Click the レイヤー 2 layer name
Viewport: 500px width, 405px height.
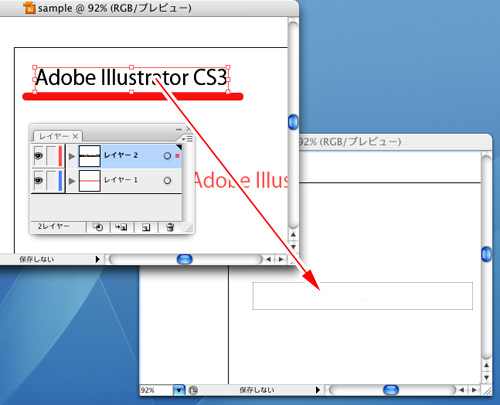coord(121,155)
